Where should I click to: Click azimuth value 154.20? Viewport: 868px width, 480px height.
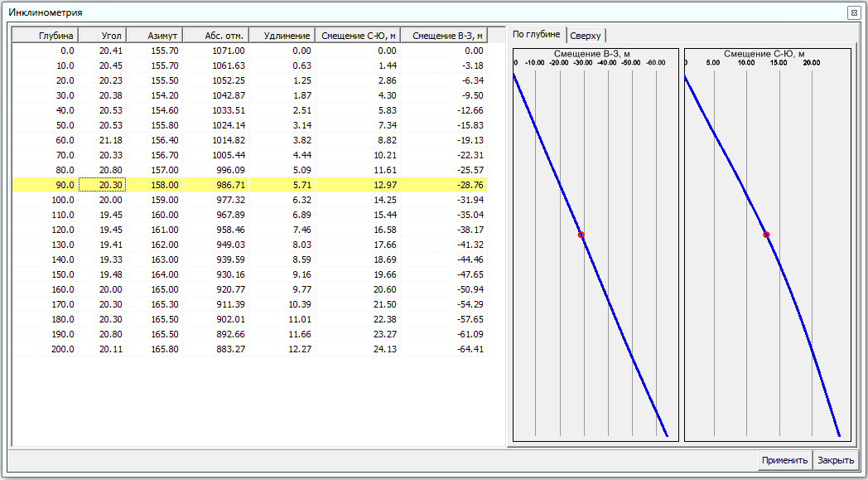coord(165,95)
